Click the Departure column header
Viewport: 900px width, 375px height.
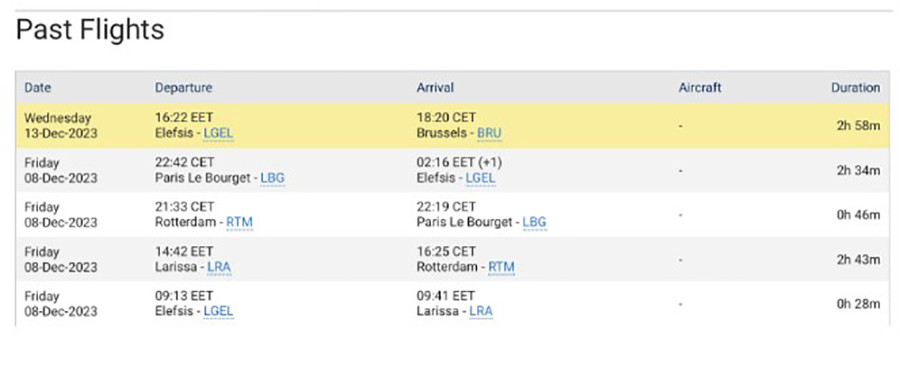(x=183, y=88)
